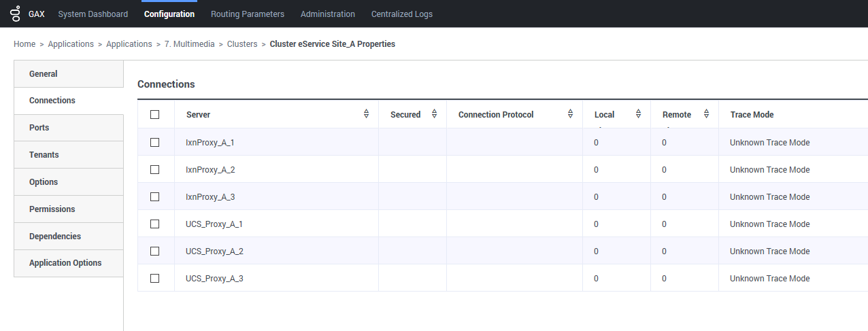Click the Genesys GAX logo icon
The height and width of the screenshot is (331, 868).
coord(15,14)
